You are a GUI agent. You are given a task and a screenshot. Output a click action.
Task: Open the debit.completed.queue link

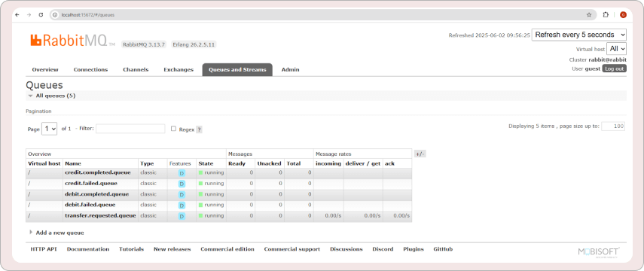(x=97, y=193)
